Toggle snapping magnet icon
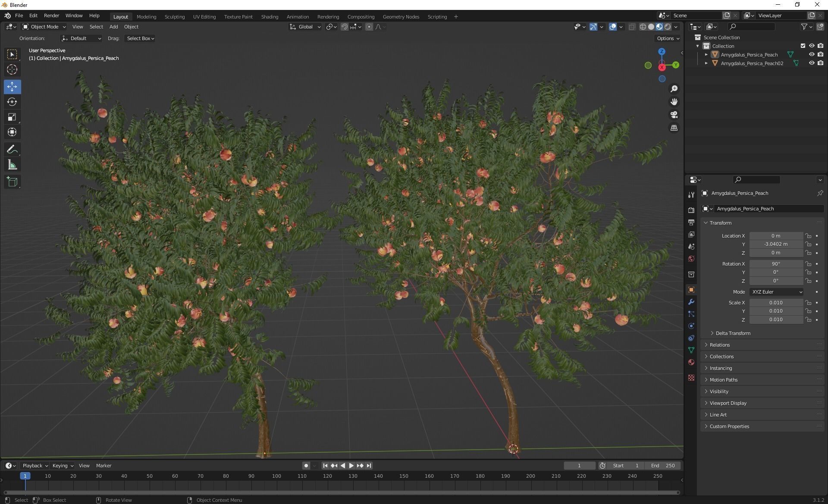The height and width of the screenshot is (504, 828). (x=344, y=27)
